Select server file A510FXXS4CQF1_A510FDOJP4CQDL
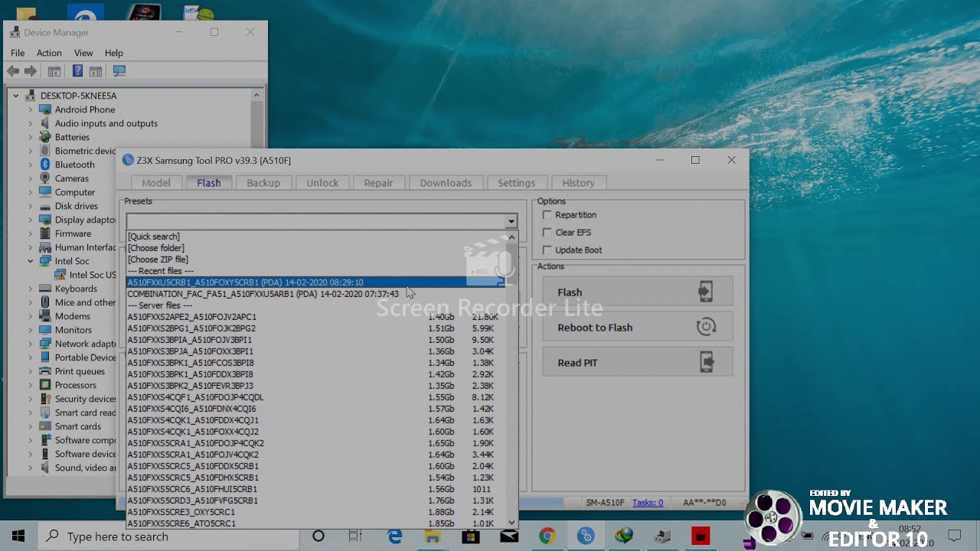 coord(315,397)
